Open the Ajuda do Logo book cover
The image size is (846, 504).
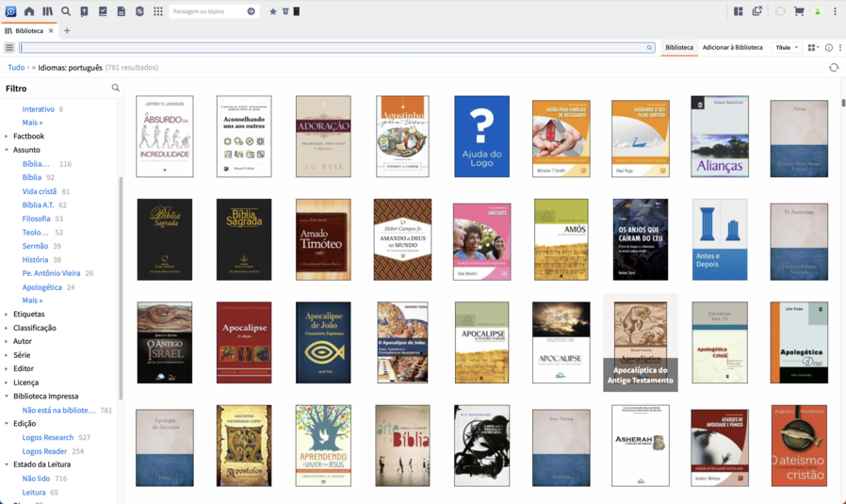[481, 137]
